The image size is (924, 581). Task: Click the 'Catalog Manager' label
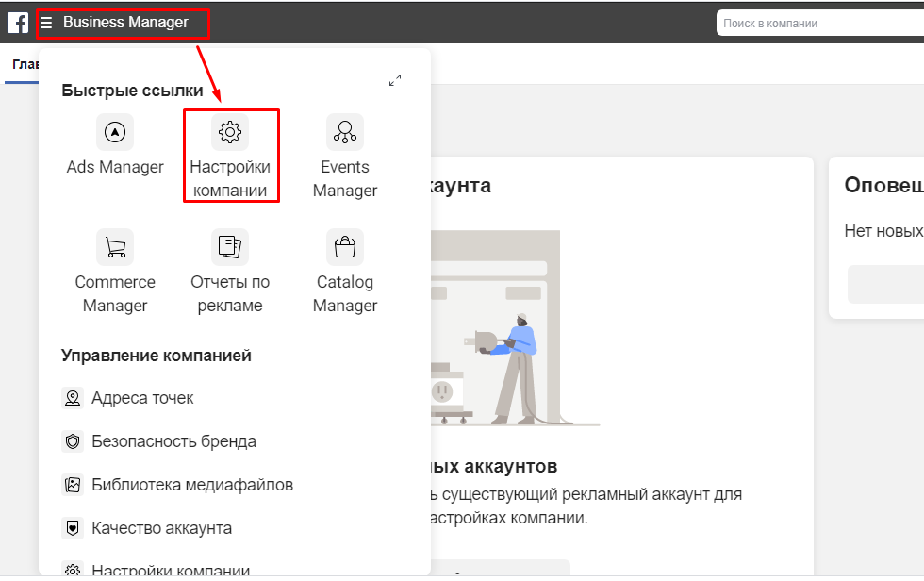coord(345,293)
